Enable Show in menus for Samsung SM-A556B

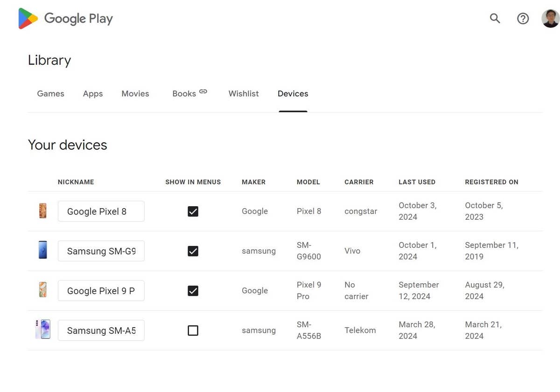[193, 330]
